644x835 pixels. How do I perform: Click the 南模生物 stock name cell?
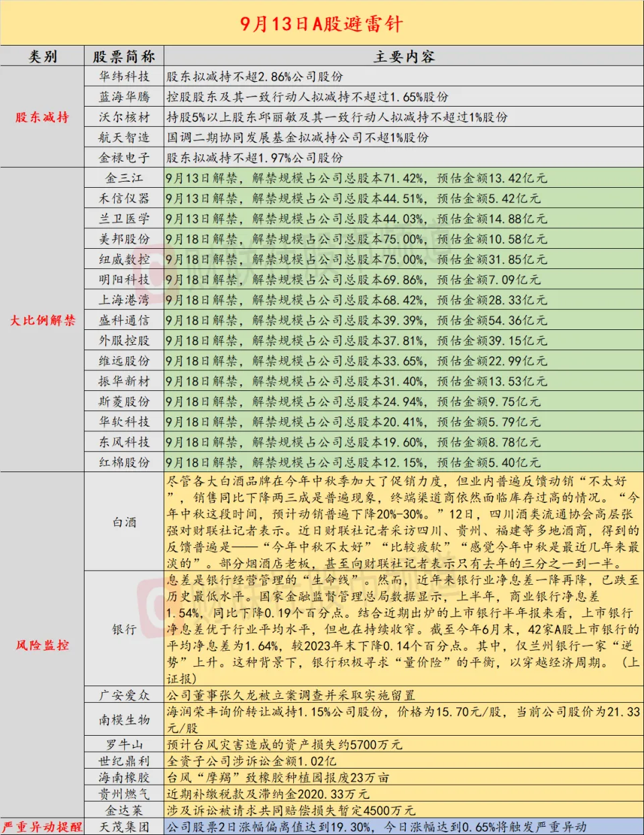click(124, 720)
